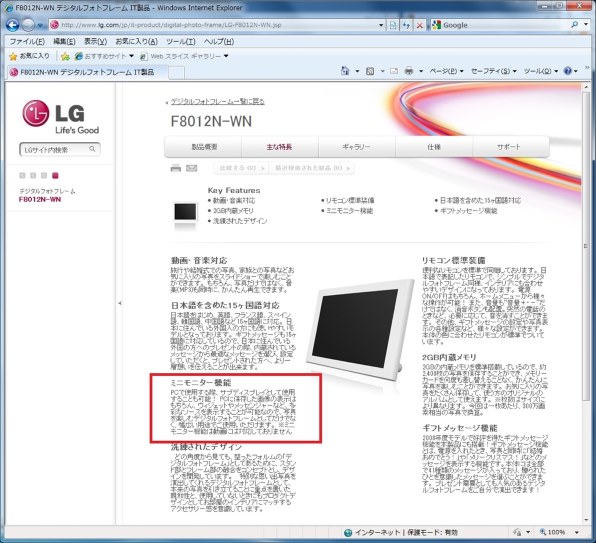Screen dimensions: 596x543
Task: Click the magnifier search icon in Google box
Action: pyautogui.click(x=574, y=25)
